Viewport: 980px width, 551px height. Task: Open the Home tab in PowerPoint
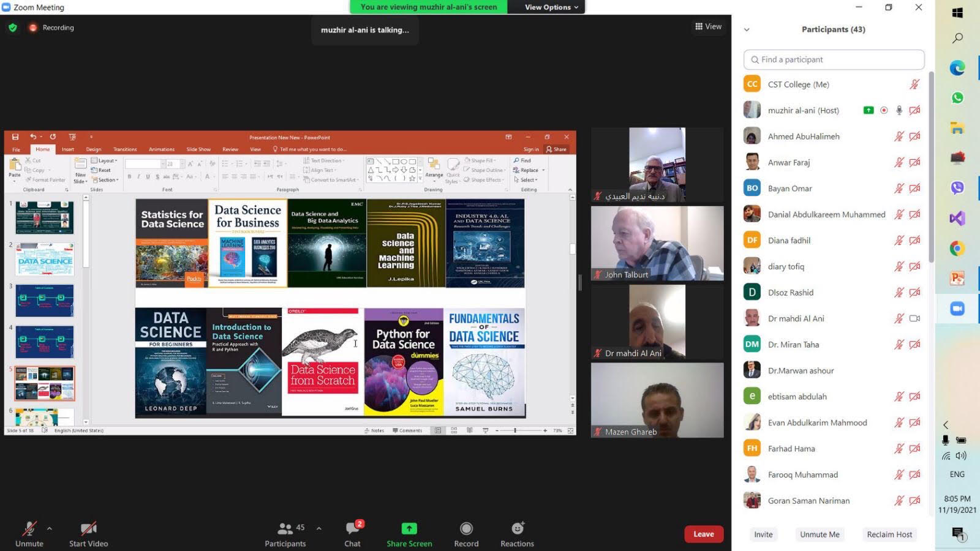(x=43, y=149)
